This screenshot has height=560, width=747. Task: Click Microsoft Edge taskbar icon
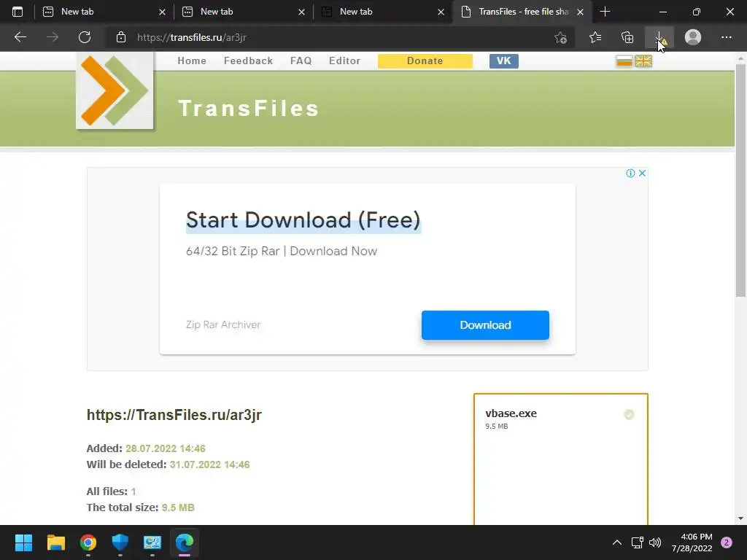(185, 542)
